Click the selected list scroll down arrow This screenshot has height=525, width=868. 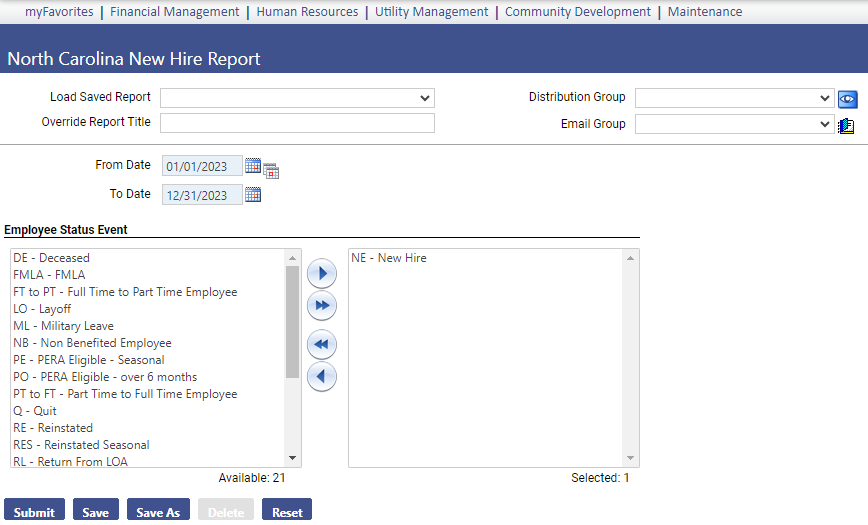point(630,458)
